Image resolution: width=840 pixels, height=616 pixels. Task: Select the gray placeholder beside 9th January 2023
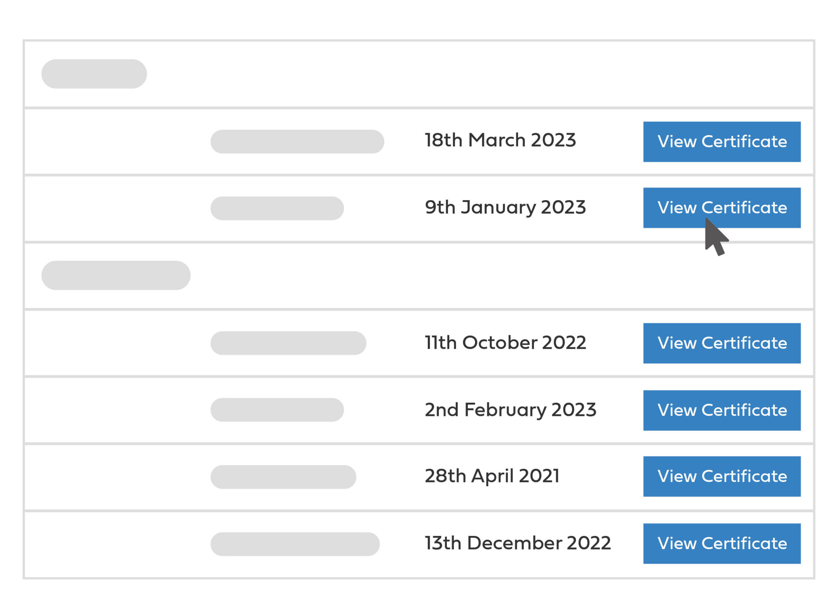[277, 208]
